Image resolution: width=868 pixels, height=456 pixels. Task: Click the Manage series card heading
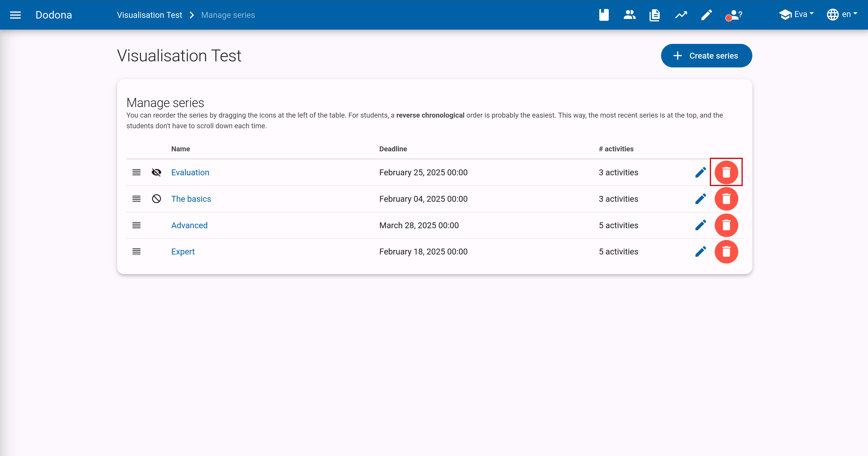point(165,103)
